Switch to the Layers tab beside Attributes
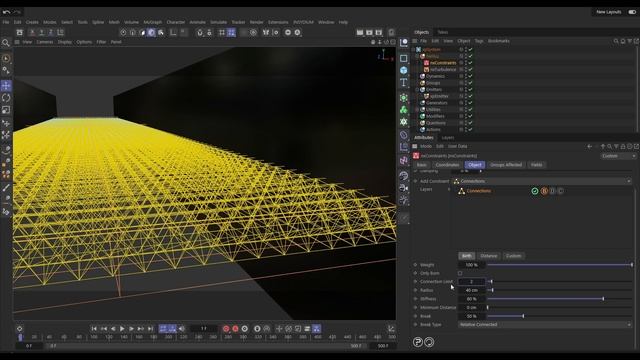640x360 pixels. 448,138
